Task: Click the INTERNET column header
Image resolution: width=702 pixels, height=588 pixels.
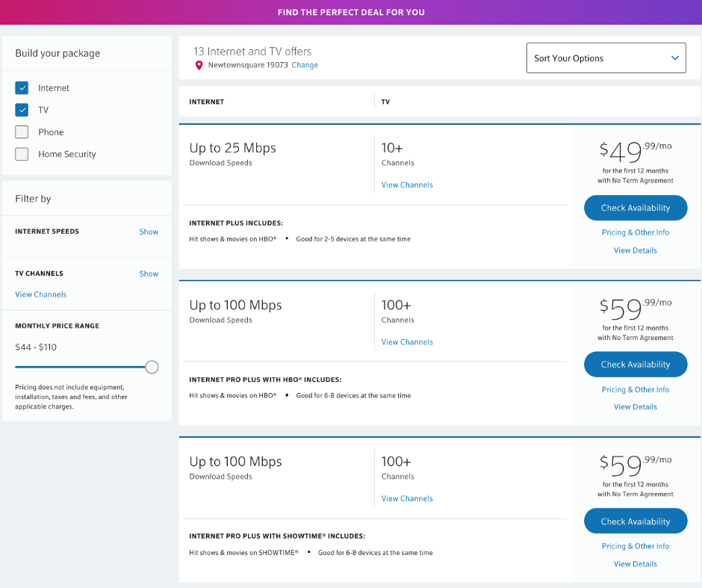Action: click(x=207, y=102)
